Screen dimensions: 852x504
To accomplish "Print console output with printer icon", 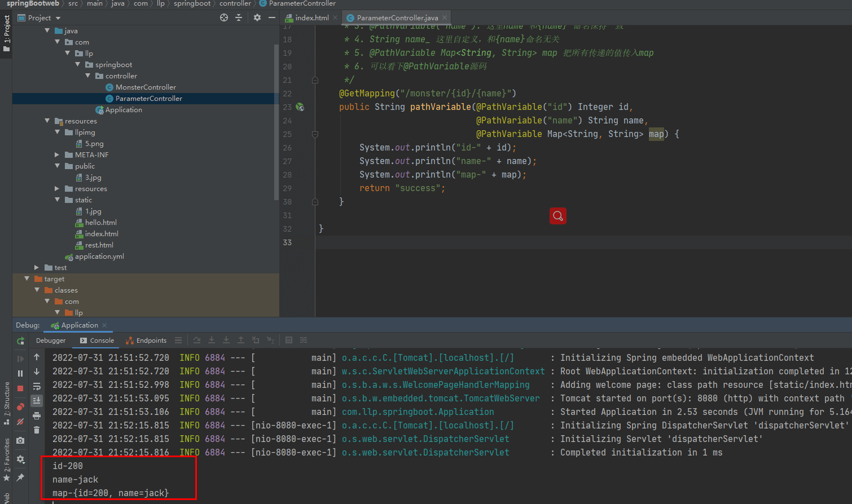I will click(x=37, y=415).
